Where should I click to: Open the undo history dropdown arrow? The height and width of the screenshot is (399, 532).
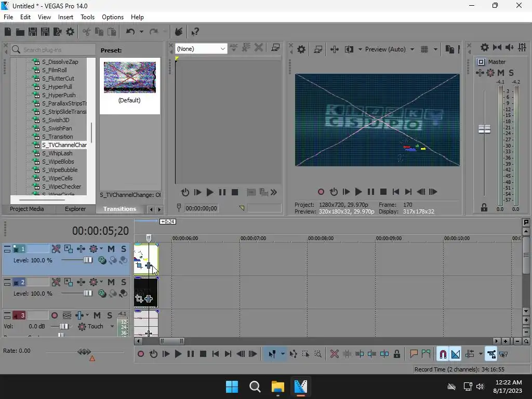141,32
